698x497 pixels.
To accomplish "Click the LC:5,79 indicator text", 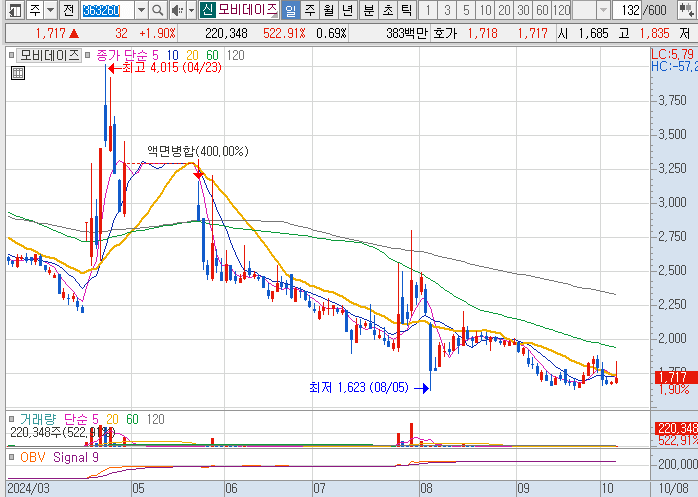I will (x=674, y=54).
